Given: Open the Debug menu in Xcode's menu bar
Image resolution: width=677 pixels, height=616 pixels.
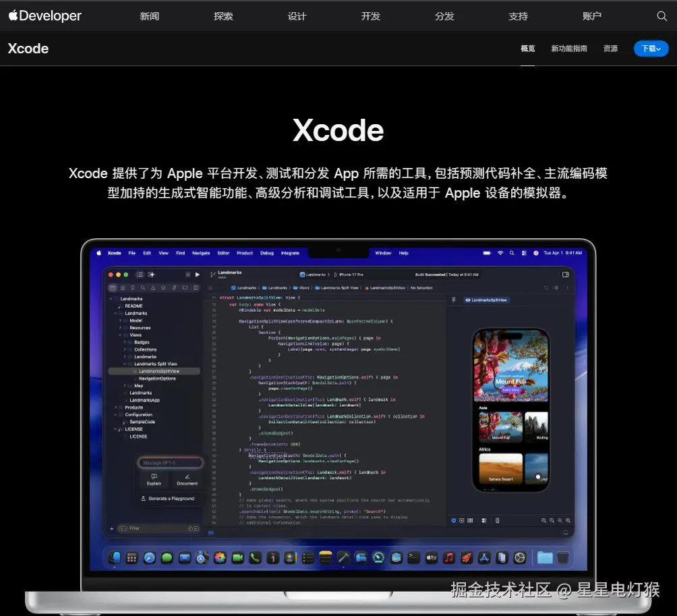Looking at the screenshot, I should pos(266,252).
